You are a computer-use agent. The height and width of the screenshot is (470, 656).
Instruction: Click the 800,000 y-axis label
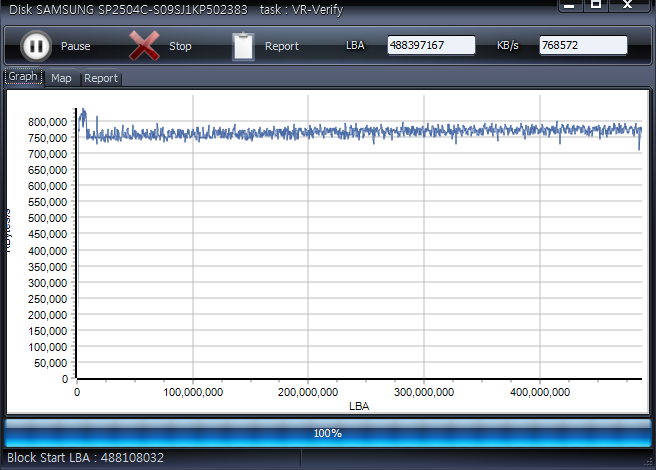tap(47, 122)
